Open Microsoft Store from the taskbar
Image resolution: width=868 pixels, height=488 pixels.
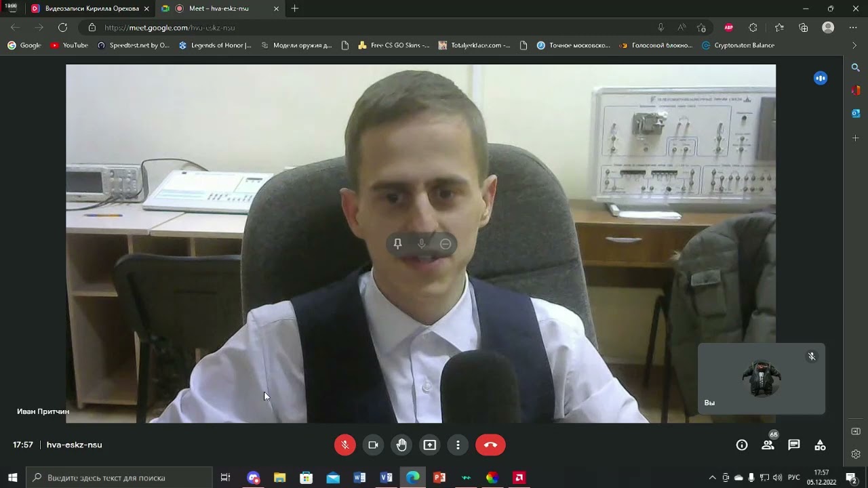(307, 478)
